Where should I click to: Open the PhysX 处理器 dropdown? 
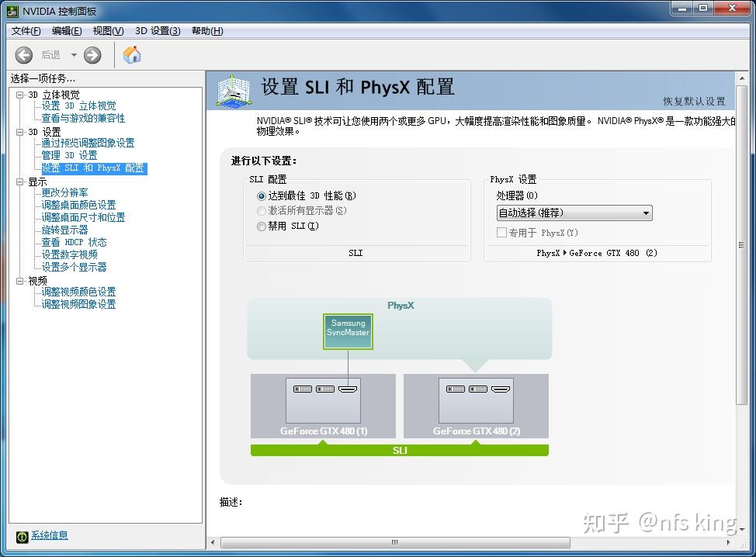pyautogui.click(x=574, y=213)
